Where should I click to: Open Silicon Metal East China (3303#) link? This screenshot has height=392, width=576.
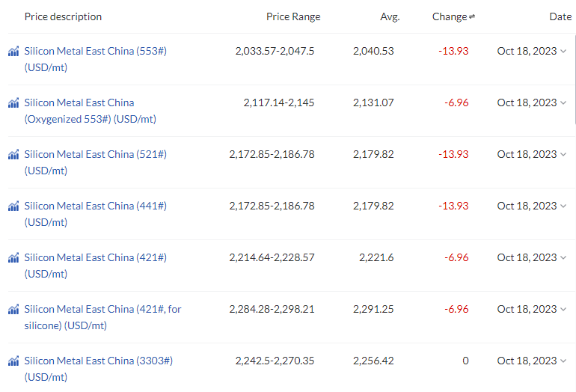pos(99,370)
